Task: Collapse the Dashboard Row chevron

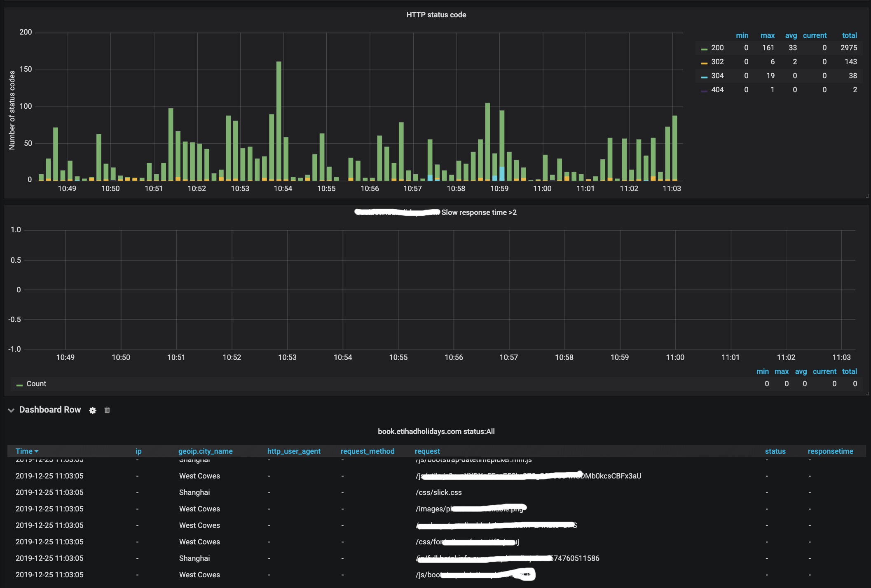Action: tap(11, 410)
